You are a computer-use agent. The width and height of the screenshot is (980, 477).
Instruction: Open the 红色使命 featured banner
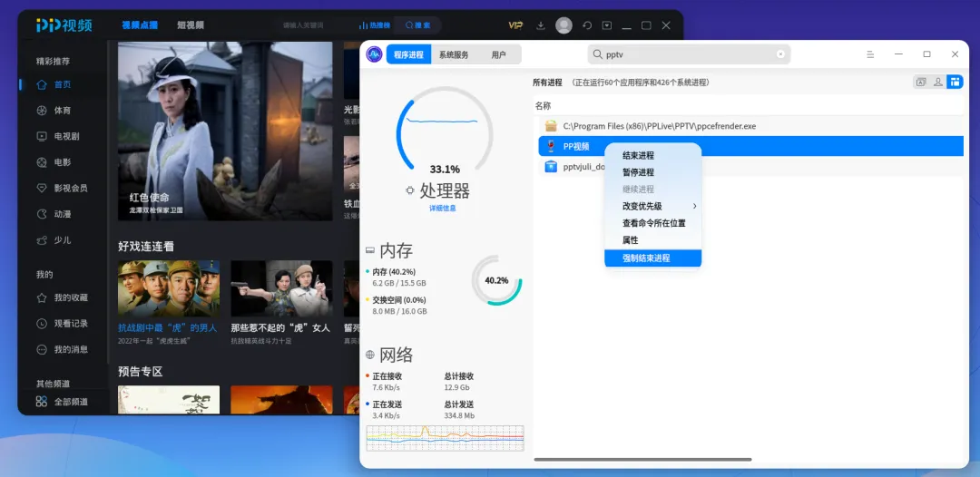(225, 131)
